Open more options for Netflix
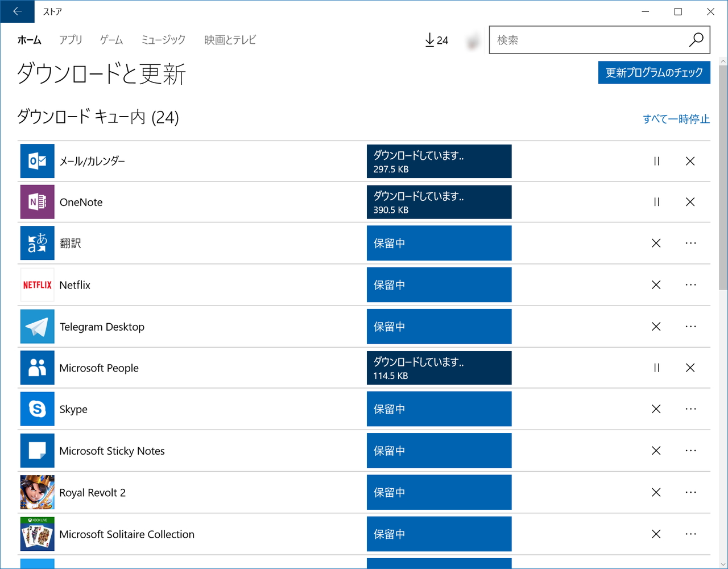This screenshot has height=569, width=728. tap(690, 284)
